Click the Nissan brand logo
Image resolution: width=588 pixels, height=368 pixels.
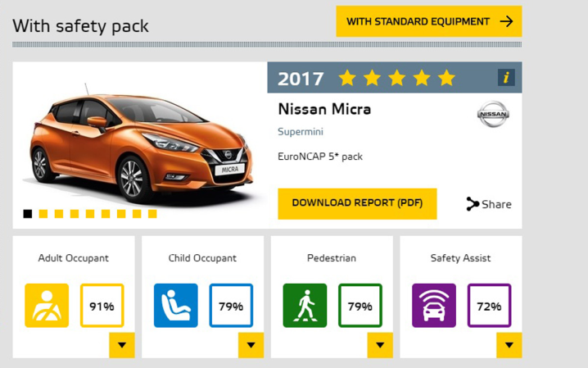click(493, 114)
